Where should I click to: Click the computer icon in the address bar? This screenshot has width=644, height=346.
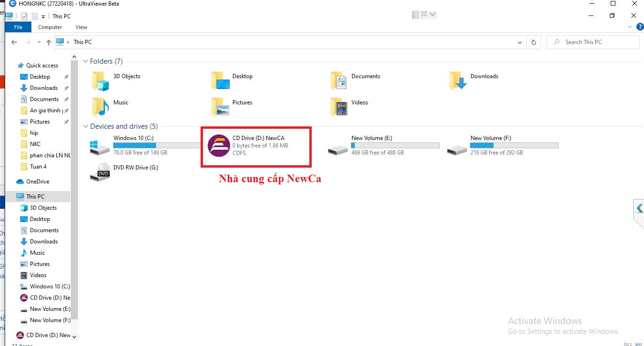coord(60,42)
